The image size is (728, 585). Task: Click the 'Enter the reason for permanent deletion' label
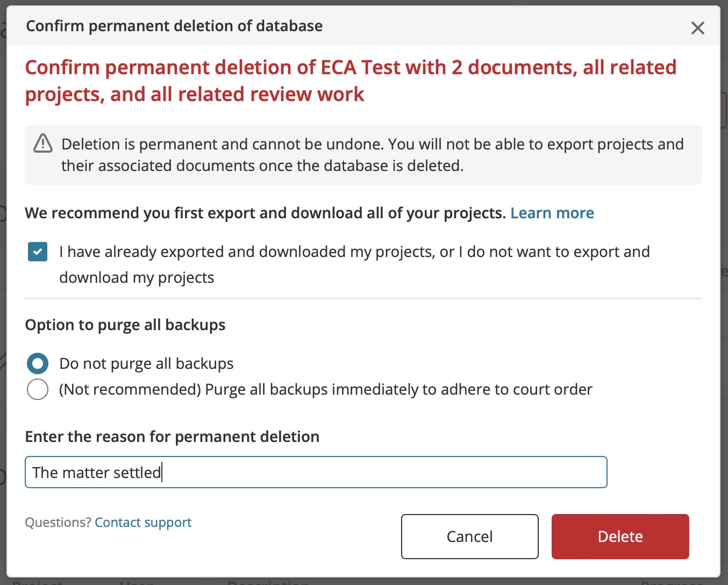tap(172, 437)
